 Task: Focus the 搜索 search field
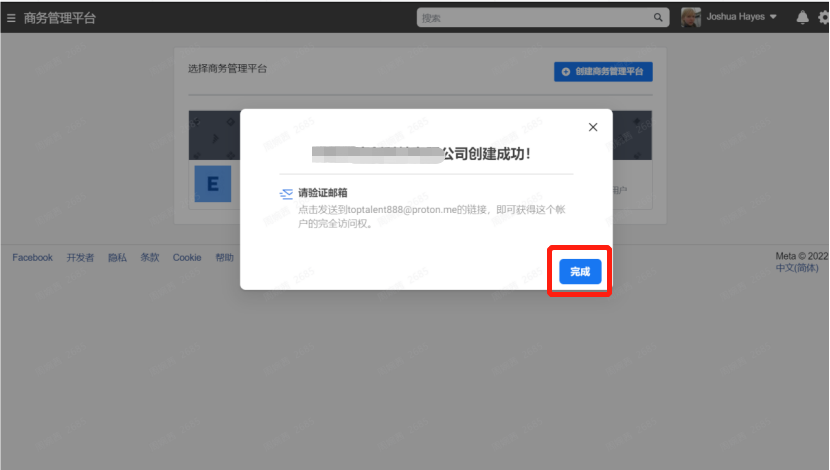[543, 17]
